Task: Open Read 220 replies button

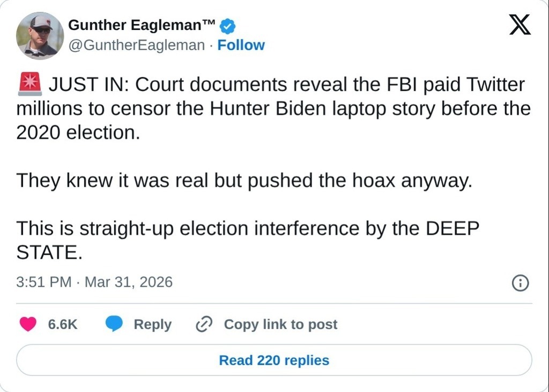Action: click(274, 360)
